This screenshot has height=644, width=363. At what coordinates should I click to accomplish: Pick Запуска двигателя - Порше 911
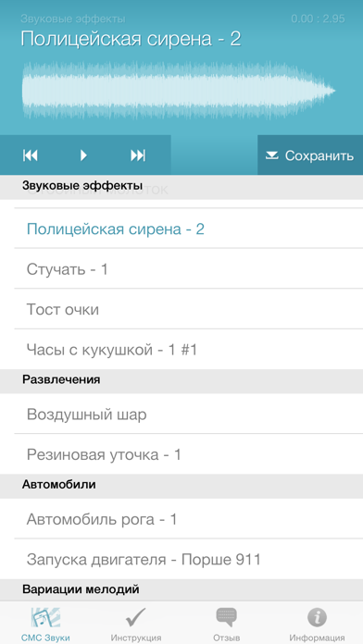click(181, 560)
